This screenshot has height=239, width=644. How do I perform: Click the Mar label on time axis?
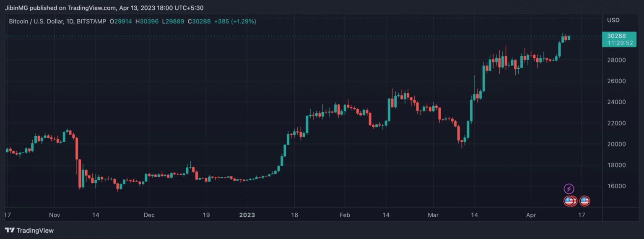point(433,215)
